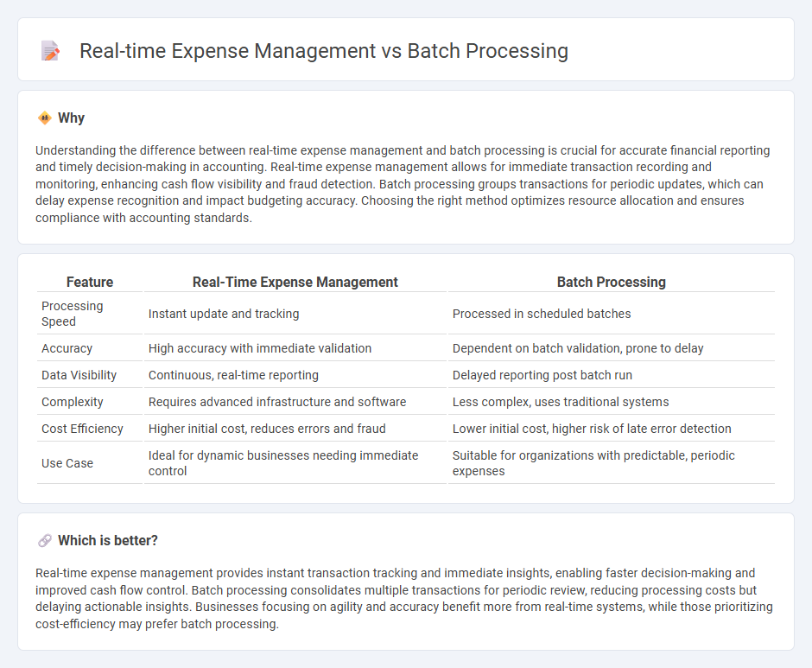Click 'Higher initial cost, reduces errors and fraud'
Image resolution: width=812 pixels, height=668 pixels.
click(x=267, y=429)
